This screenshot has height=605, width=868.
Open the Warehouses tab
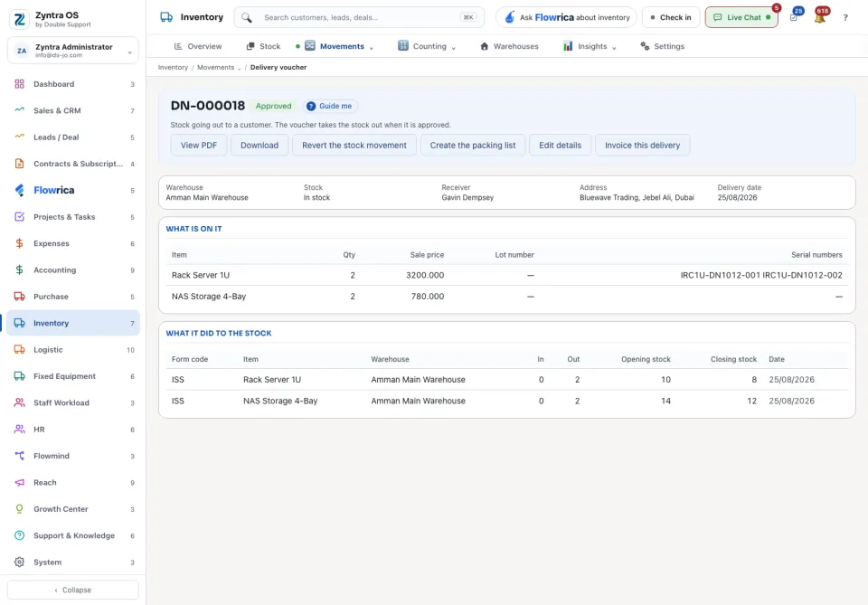(509, 46)
